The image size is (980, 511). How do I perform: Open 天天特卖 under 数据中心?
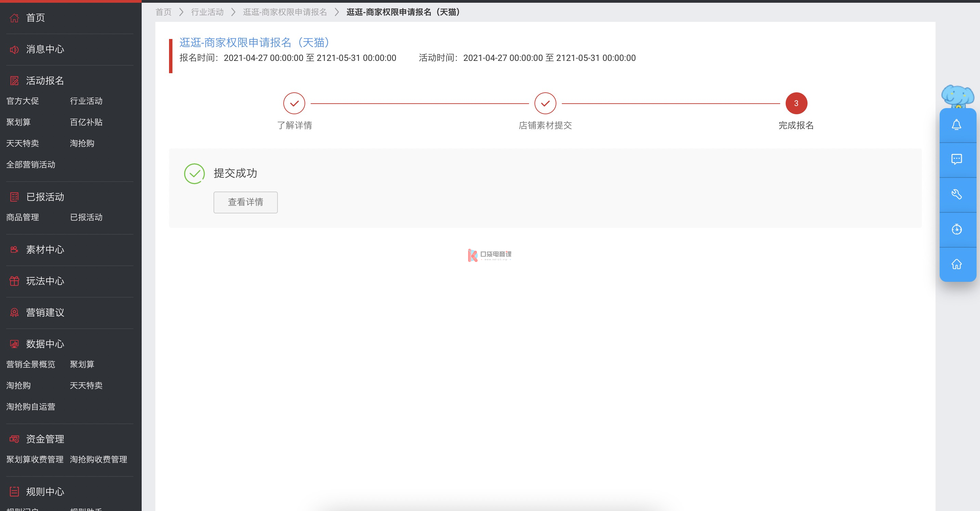point(86,386)
